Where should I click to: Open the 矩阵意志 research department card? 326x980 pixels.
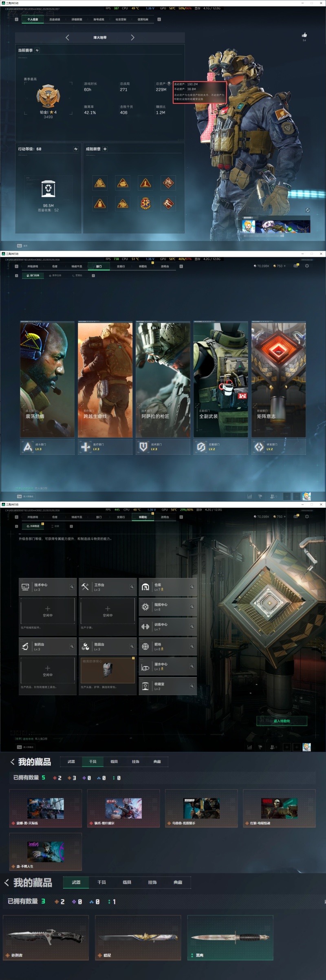click(279, 379)
